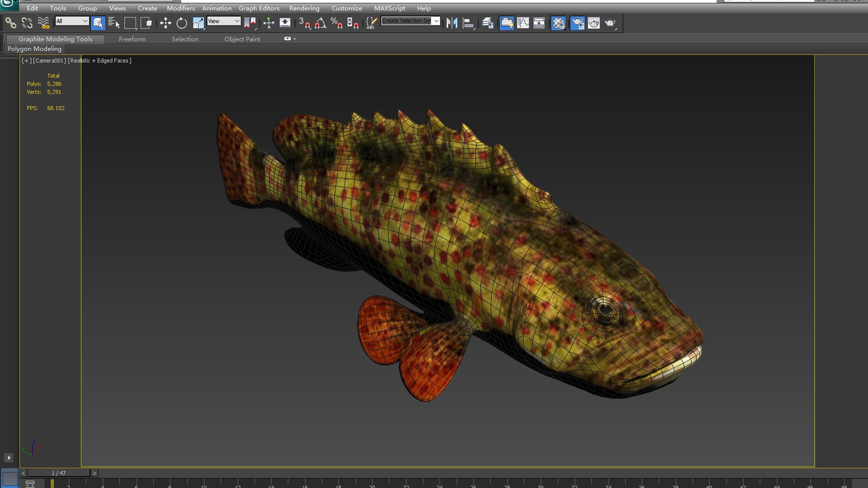Expand the Polygon Modeling panel
The width and height of the screenshot is (868, 488).
point(34,49)
